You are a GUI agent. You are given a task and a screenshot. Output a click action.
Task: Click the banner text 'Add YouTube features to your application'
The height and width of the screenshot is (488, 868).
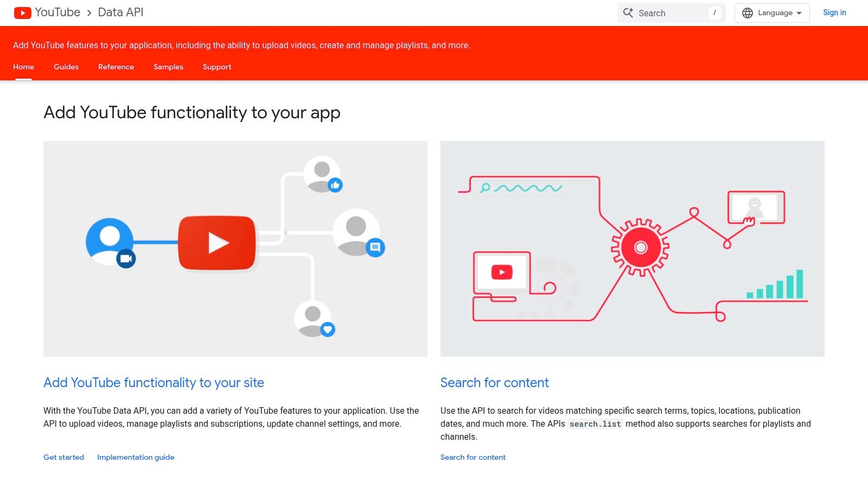(x=93, y=46)
